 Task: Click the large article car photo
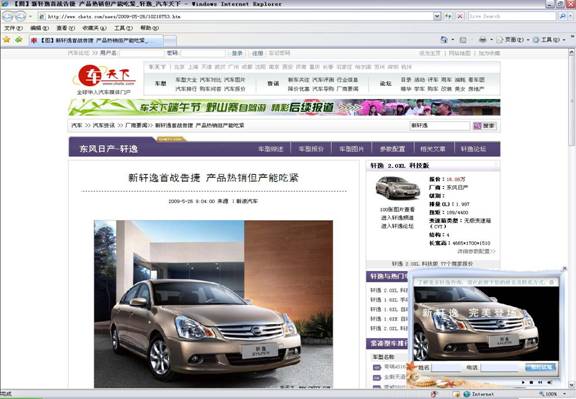tap(213, 304)
